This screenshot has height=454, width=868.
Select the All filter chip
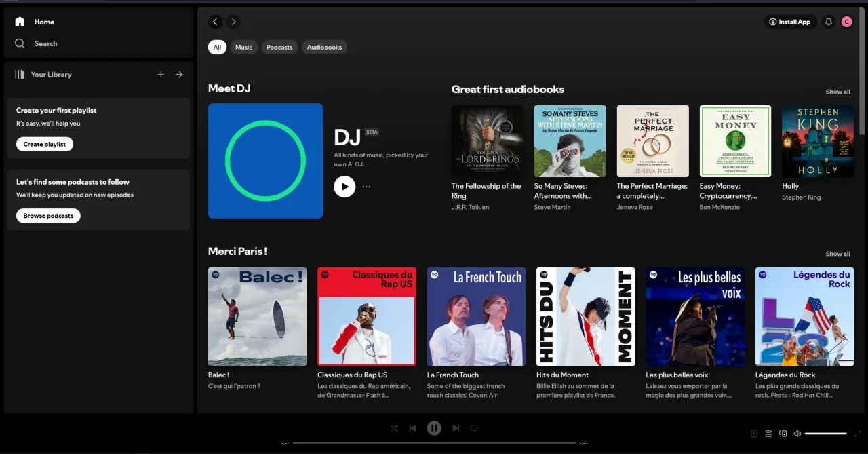click(217, 47)
